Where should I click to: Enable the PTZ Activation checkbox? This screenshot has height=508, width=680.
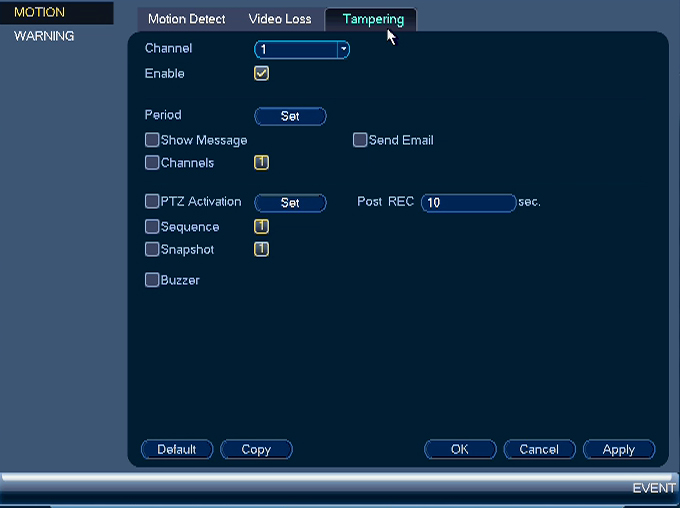click(152, 201)
